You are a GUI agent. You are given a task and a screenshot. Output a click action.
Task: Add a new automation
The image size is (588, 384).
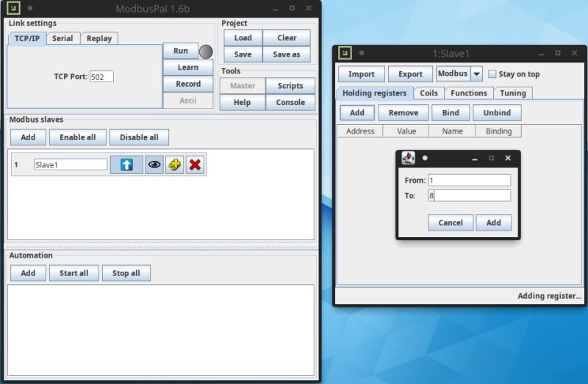click(x=28, y=273)
